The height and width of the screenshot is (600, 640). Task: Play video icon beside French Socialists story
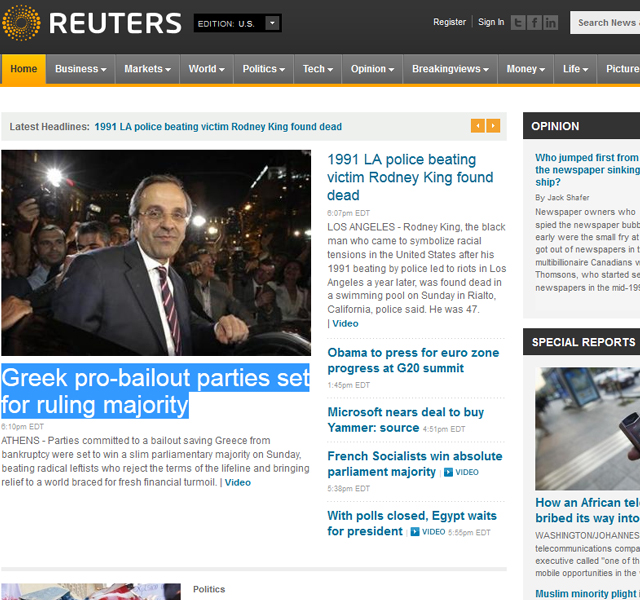448,472
